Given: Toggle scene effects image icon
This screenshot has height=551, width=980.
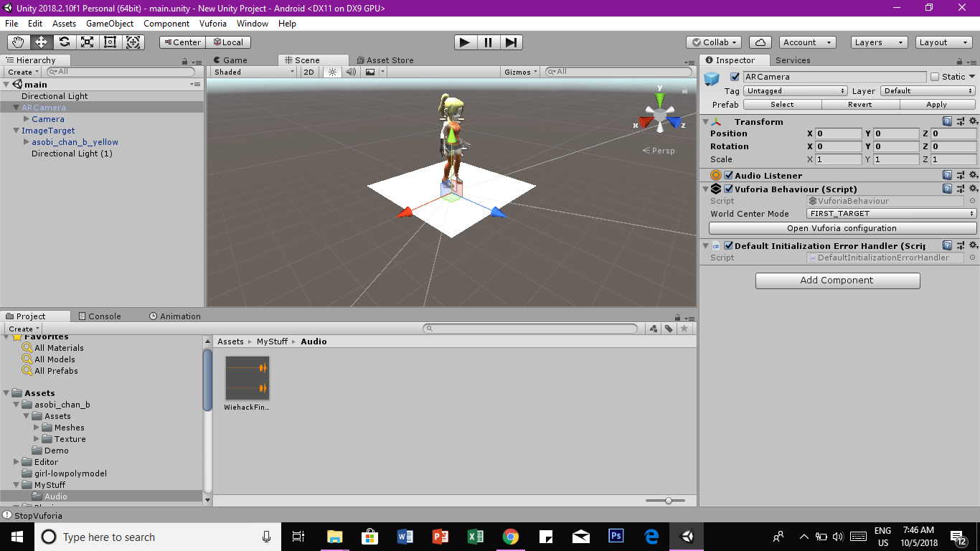Looking at the screenshot, I should click(x=370, y=72).
